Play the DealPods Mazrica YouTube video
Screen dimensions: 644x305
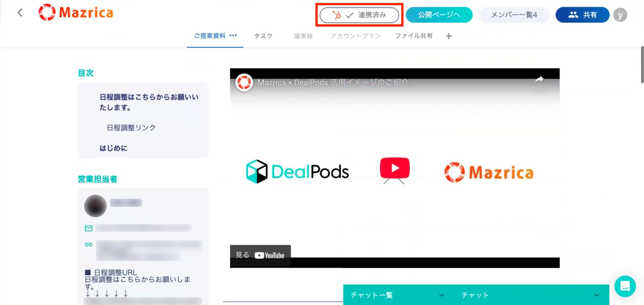pyautogui.click(x=395, y=168)
